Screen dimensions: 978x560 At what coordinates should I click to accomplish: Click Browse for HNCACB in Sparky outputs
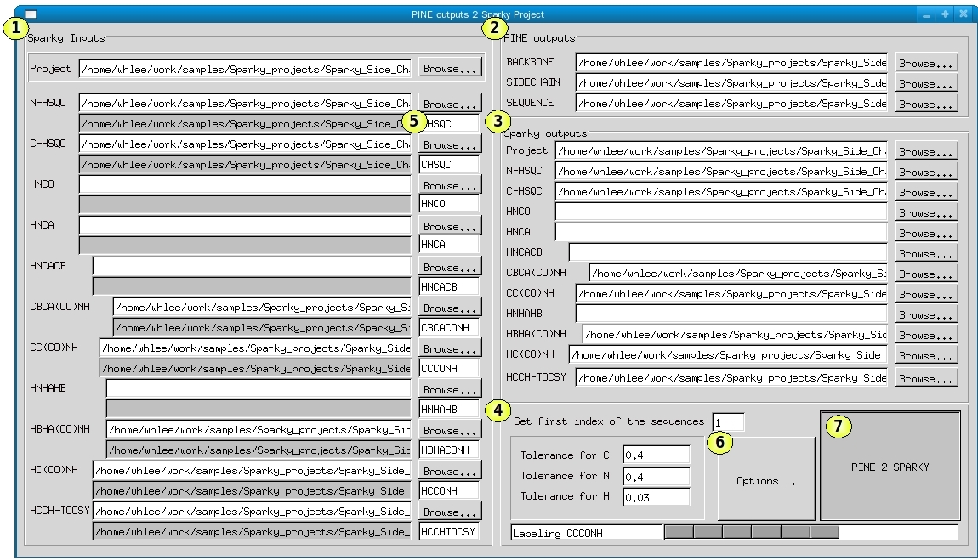(926, 253)
